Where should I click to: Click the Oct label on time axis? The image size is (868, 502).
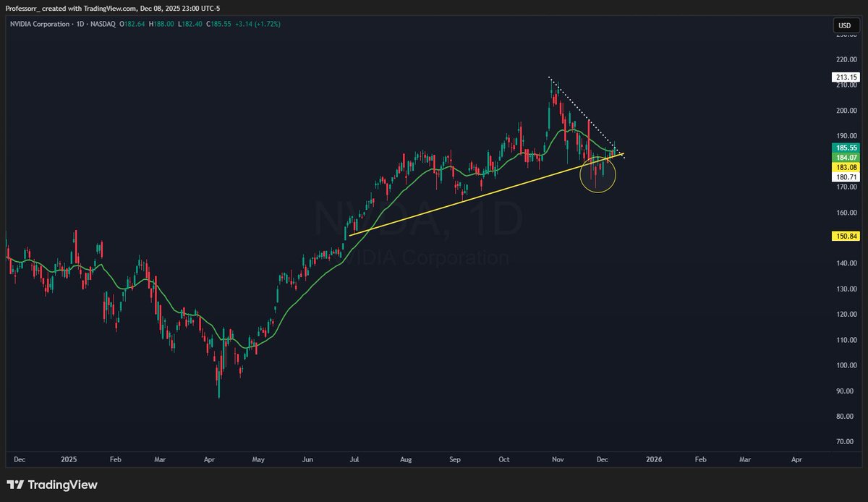tap(504, 459)
